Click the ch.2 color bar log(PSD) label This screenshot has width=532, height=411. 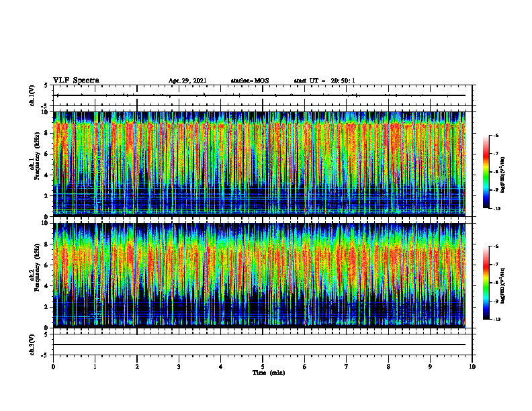503,286
